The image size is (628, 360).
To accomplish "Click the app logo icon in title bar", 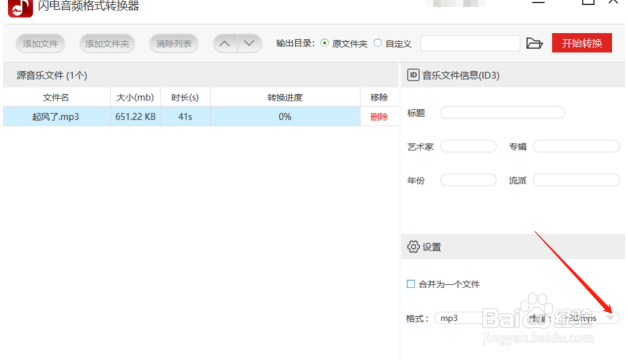I will [20, 8].
